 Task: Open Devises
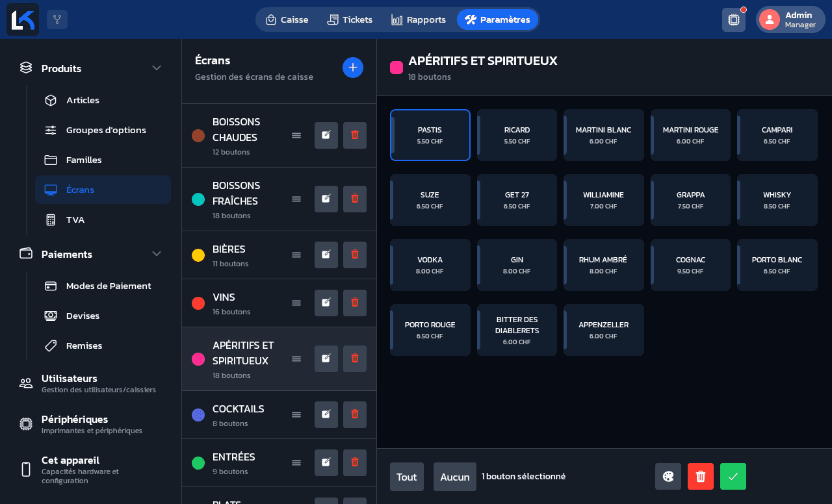[103, 316]
